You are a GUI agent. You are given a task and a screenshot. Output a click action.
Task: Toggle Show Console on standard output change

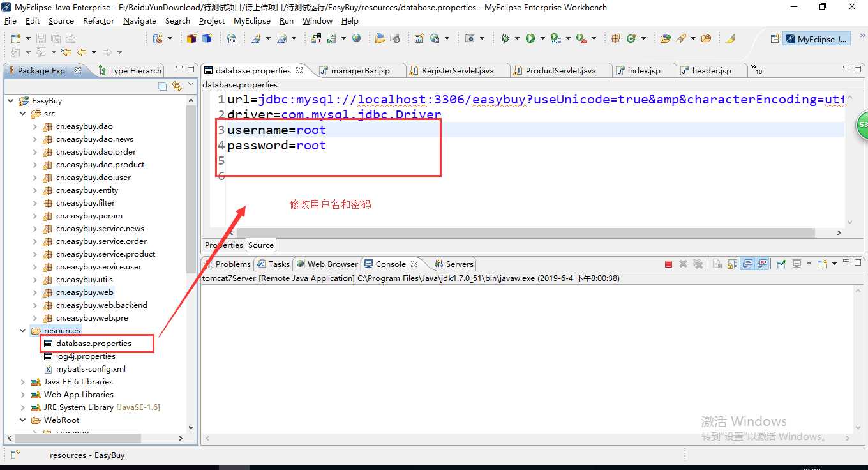point(746,264)
